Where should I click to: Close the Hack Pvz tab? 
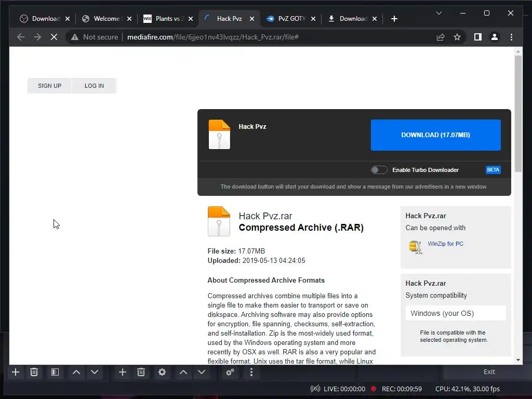coord(252,19)
